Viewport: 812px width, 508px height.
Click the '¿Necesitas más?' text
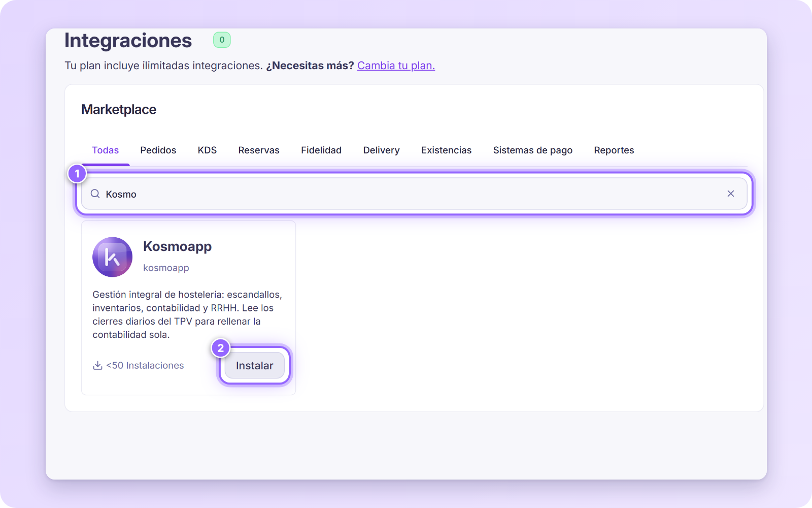pos(310,66)
